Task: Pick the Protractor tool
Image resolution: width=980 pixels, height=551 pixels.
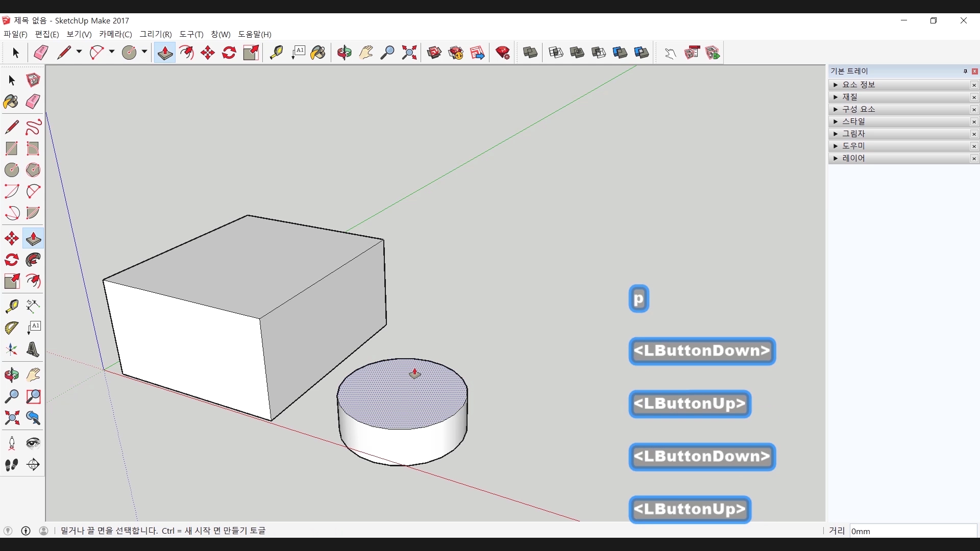Action: [x=11, y=328]
